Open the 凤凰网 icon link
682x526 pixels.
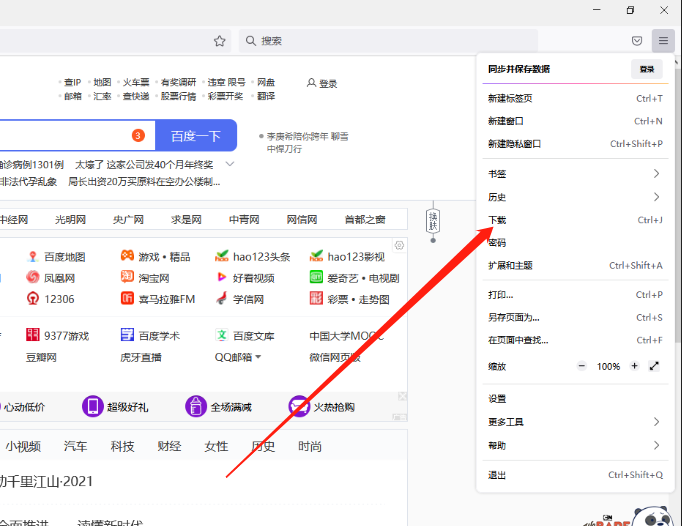click(33, 277)
